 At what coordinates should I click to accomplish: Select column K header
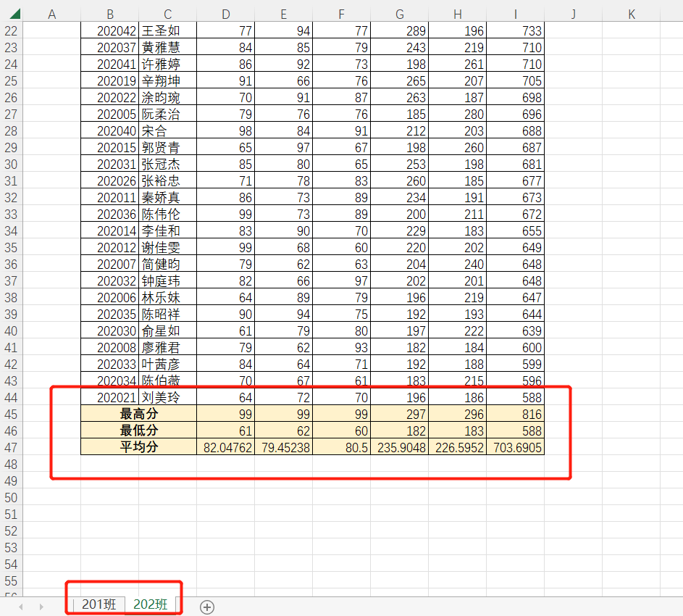(x=631, y=14)
